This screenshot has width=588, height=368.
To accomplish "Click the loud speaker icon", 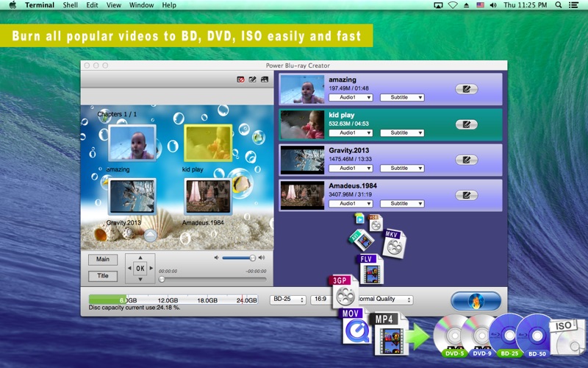I will tap(262, 258).
